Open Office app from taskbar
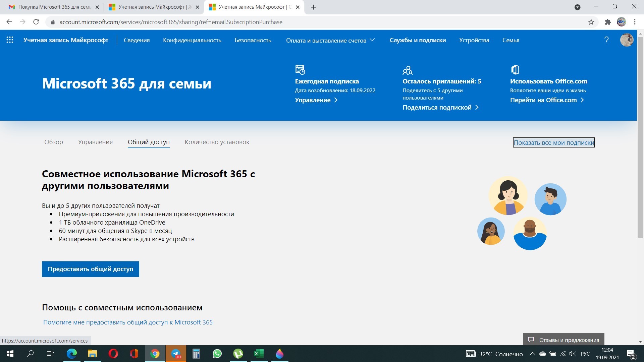The image size is (644, 362). (x=134, y=354)
